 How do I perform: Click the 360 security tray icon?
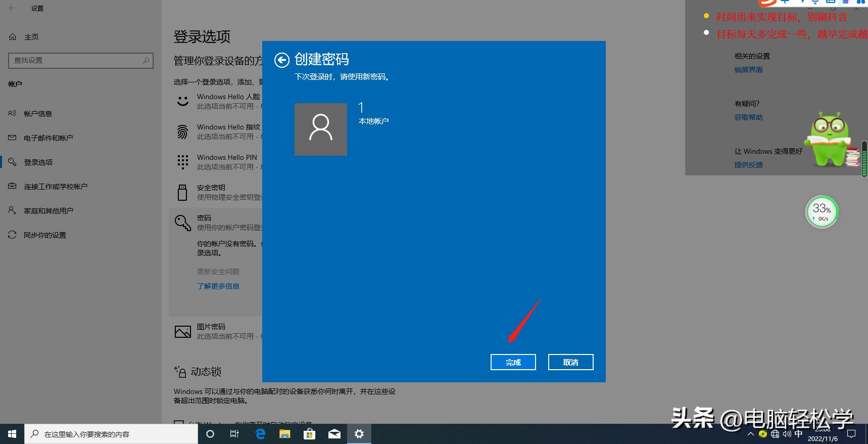(763, 434)
